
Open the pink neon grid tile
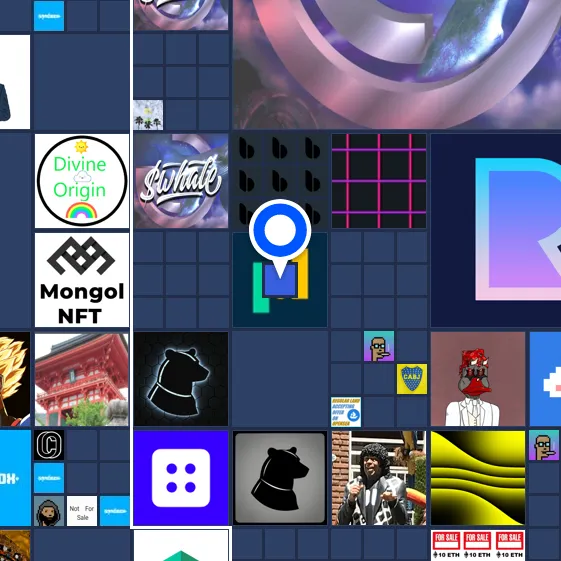[379, 181]
